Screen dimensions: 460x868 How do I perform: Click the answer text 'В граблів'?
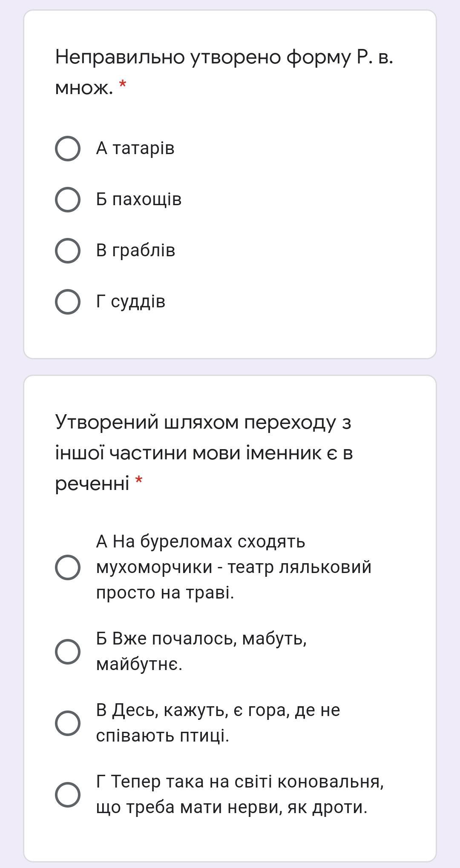135,251
